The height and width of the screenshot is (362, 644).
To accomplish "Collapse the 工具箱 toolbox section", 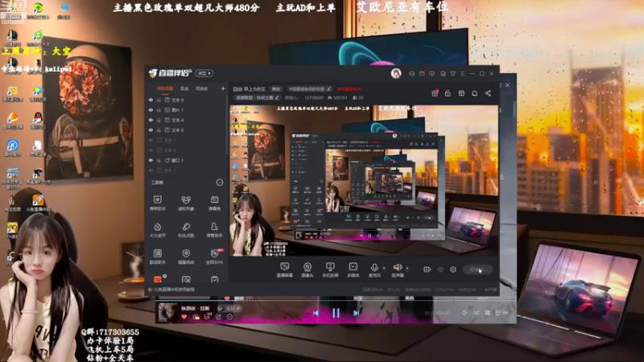I will pos(220,183).
